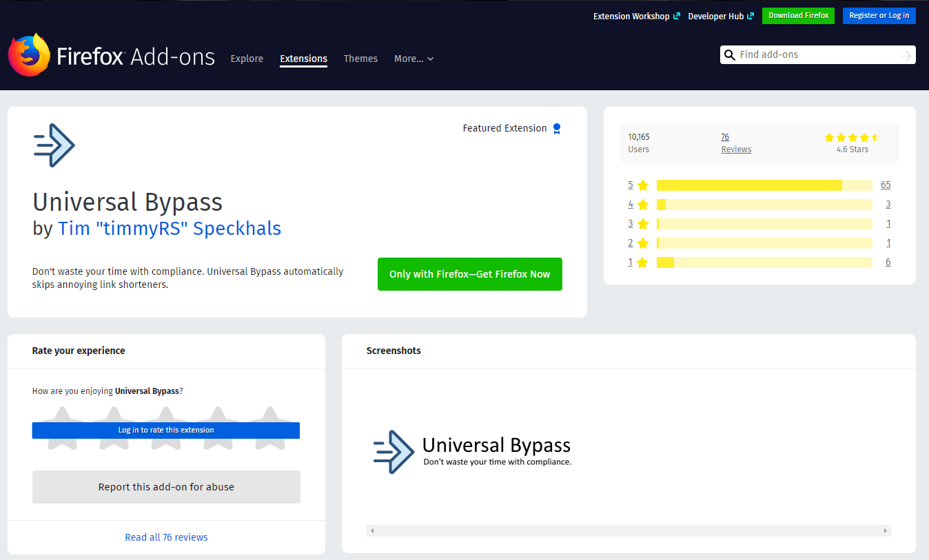This screenshot has height=560, width=929.
Task: Click the star icon in the 1-star row
Action: tap(643, 262)
